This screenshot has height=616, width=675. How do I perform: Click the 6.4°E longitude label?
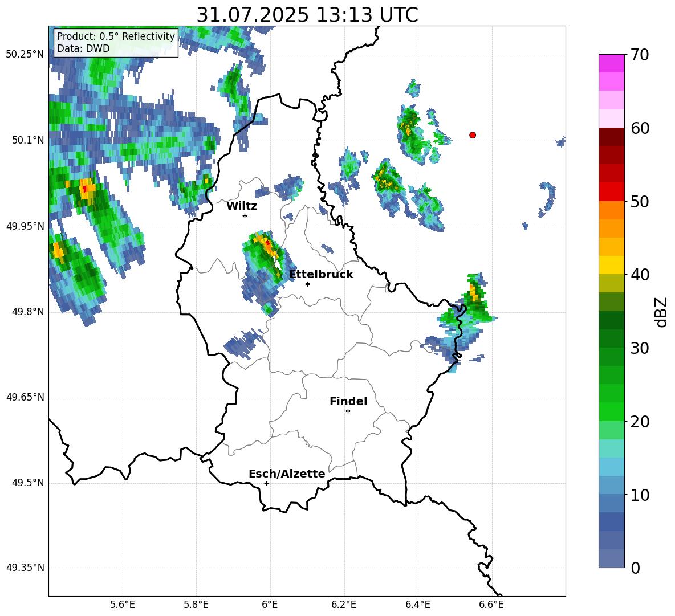(x=417, y=605)
